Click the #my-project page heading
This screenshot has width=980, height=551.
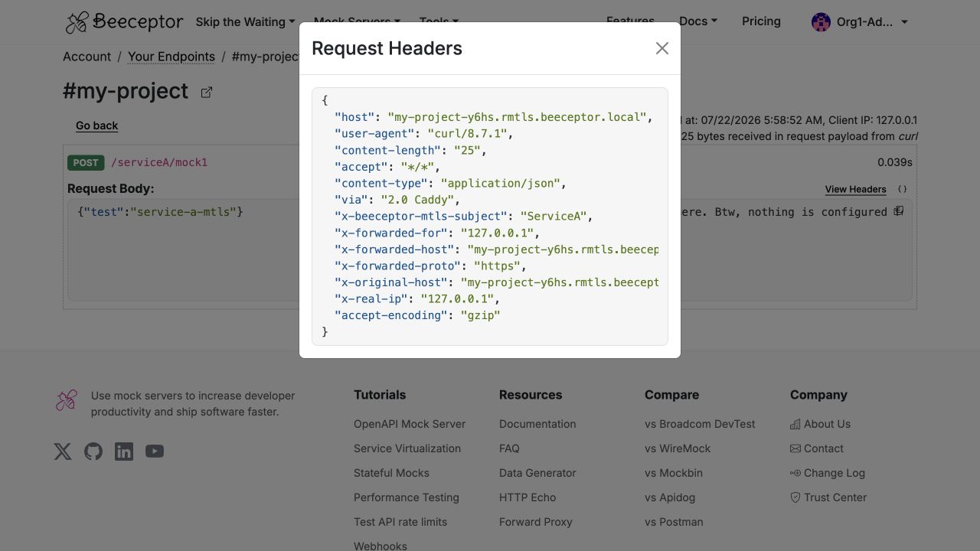126,91
